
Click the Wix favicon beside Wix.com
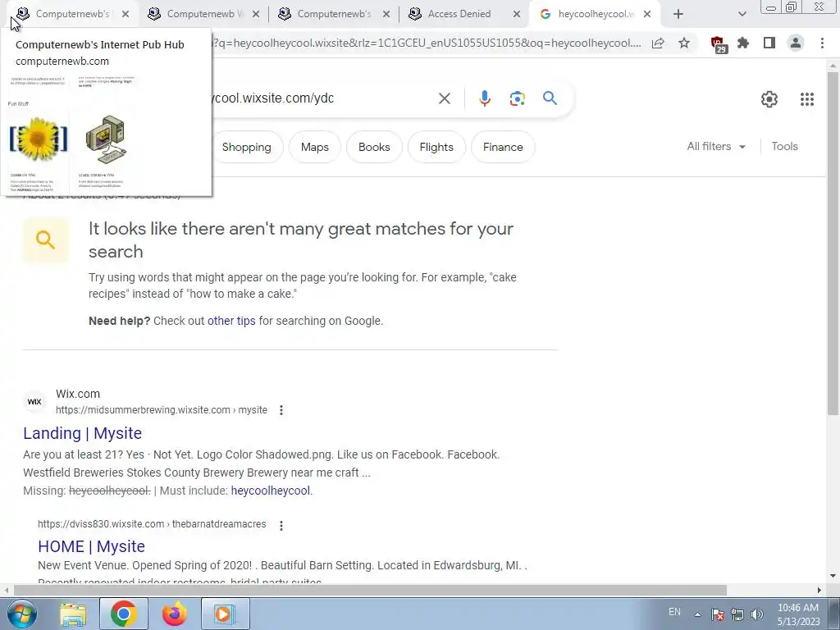pos(34,402)
